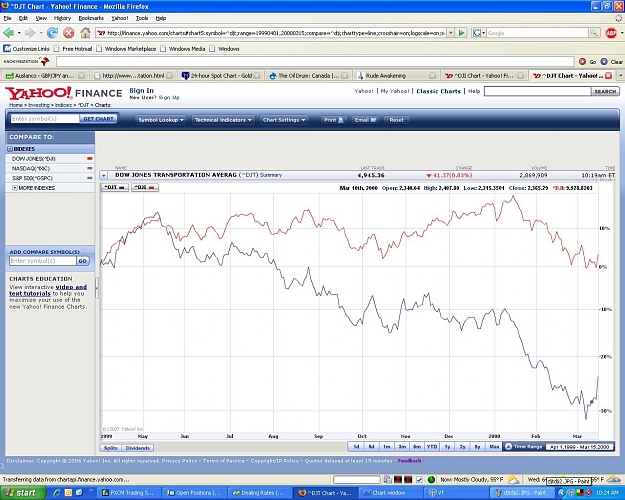Open the Bookmarks menu
625x500 pixels.
(91, 18)
